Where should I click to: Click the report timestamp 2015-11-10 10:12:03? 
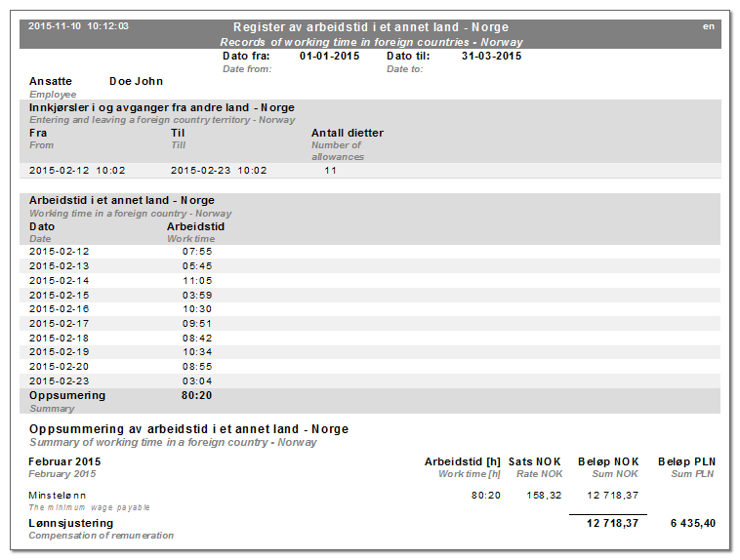(x=78, y=26)
